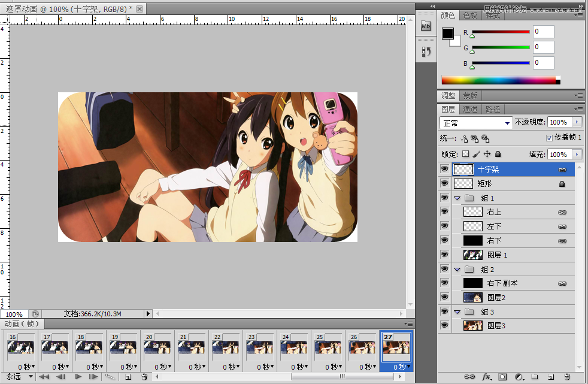588x384 pixels.
Task: Select animation frame 20 thumbnail
Action: click(x=157, y=347)
